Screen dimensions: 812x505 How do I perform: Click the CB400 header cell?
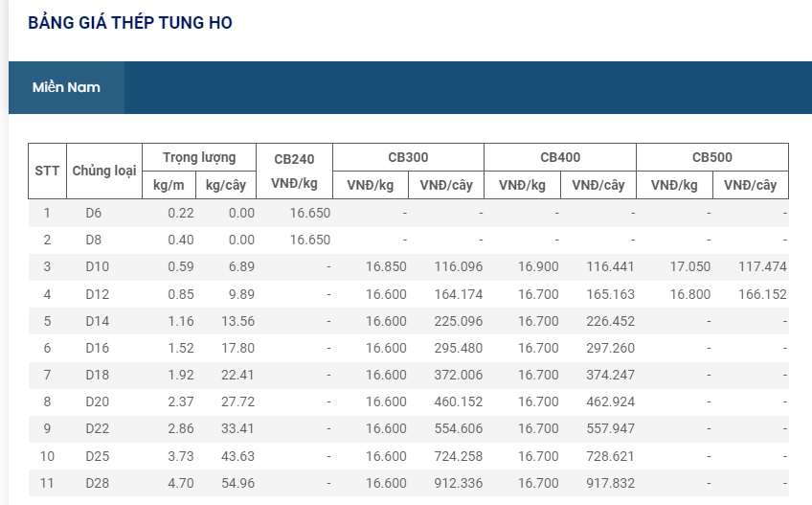click(x=560, y=157)
